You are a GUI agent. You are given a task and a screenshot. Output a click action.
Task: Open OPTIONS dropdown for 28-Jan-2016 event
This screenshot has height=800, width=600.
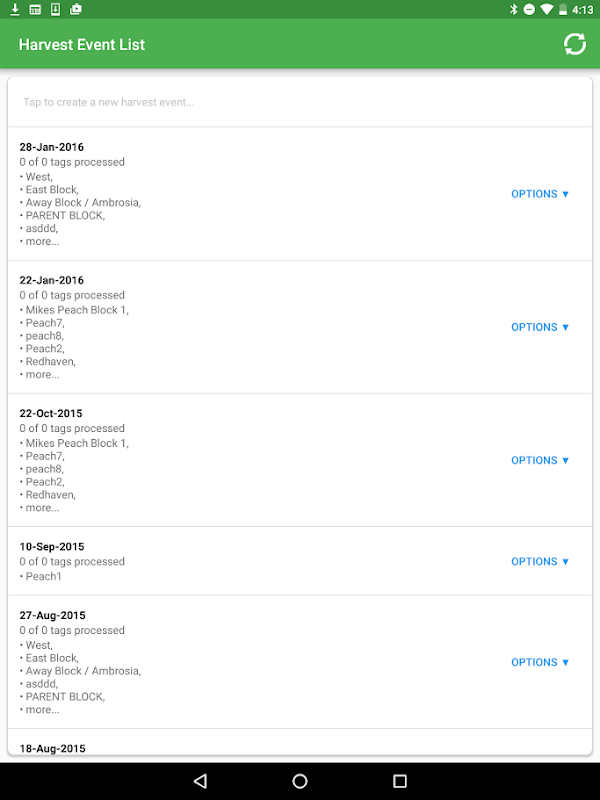coord(540,194)
